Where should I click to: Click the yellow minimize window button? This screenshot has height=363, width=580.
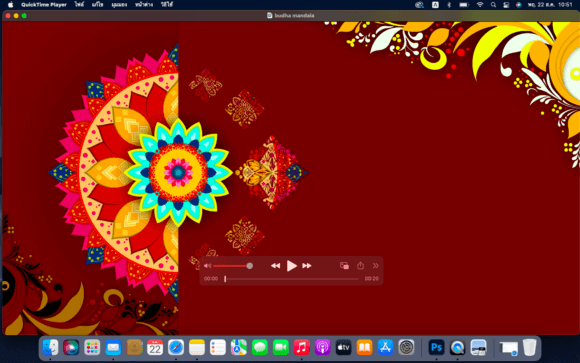coord(16,16)
